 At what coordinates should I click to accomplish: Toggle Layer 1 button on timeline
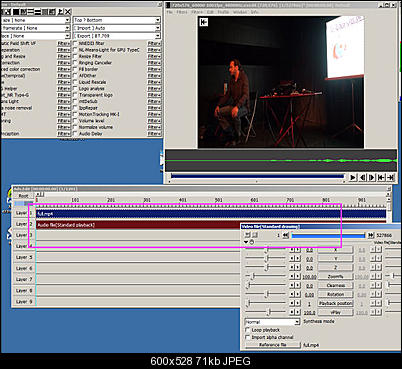click(24, 213)
